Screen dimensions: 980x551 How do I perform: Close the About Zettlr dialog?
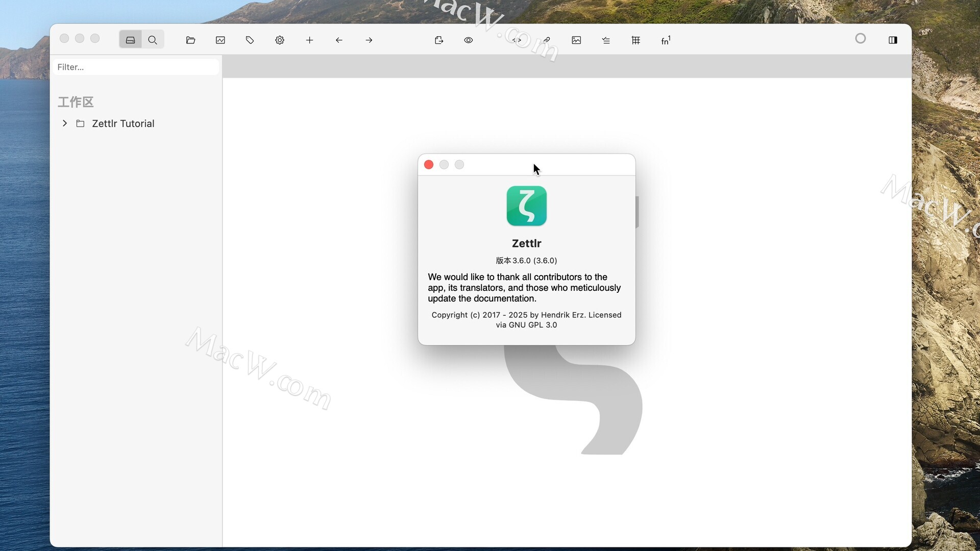(429, 165)
